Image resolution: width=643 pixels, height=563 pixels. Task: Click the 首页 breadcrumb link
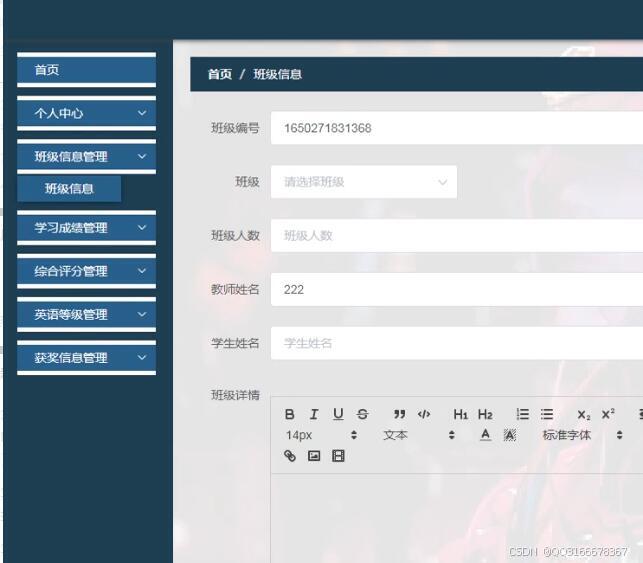coord(220,74)
